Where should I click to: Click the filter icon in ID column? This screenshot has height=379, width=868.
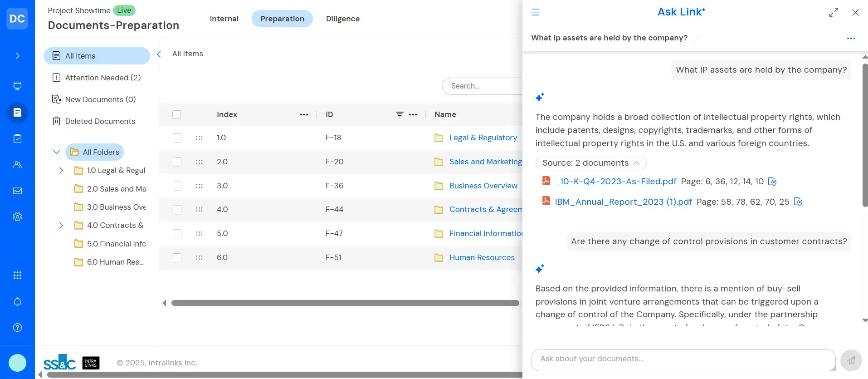pyautogui.click(x=400, y=114)
